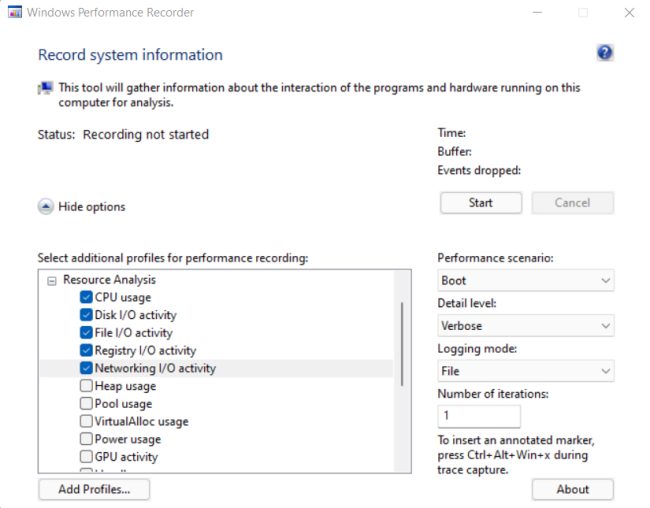This screenshot has height=508, width=650.
Task: Uncheck Disk I/O activity profile
Action: coord(86,315)
